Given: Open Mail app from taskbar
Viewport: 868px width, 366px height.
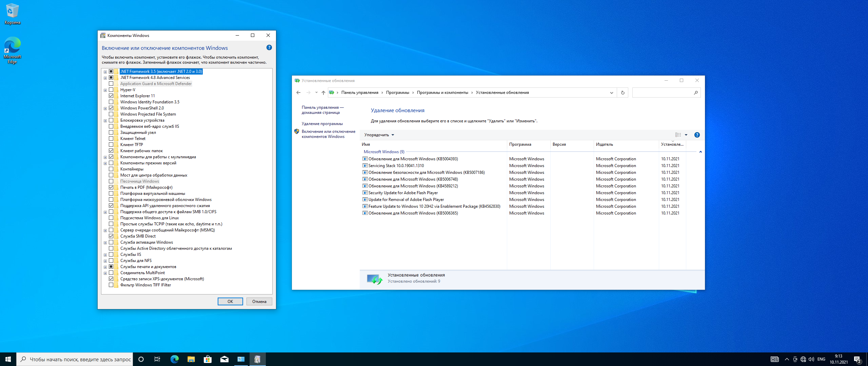Looking at the screenshot, I should [224, 359].
